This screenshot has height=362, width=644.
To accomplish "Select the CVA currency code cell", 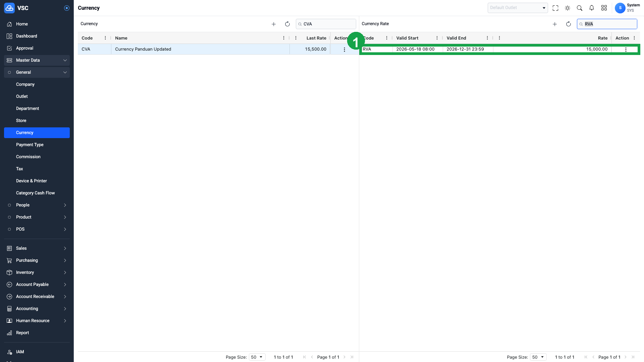I will tap(95, 49).
